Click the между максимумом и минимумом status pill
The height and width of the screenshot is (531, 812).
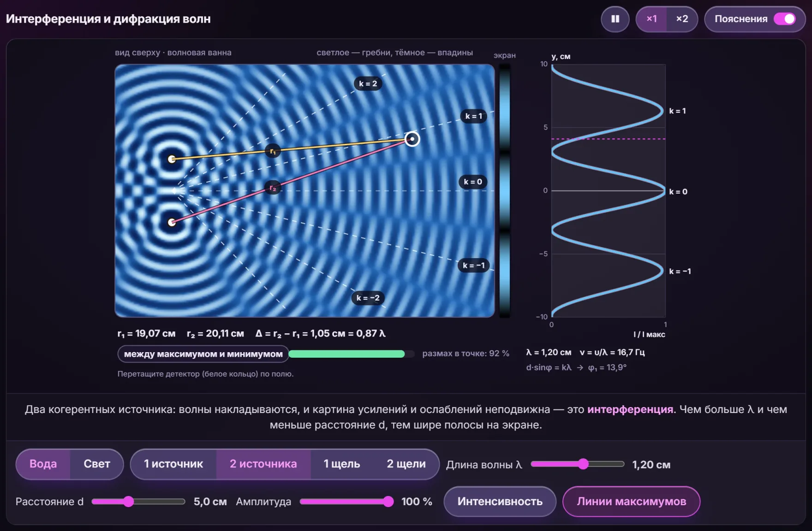point(203,354)
